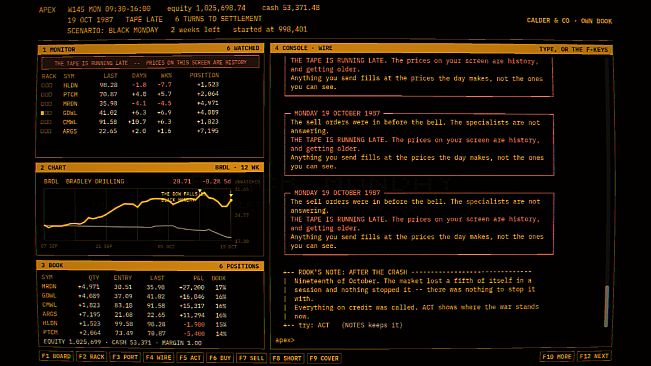Click the BRDL 12 WK chart range label

tap(237, 167)
